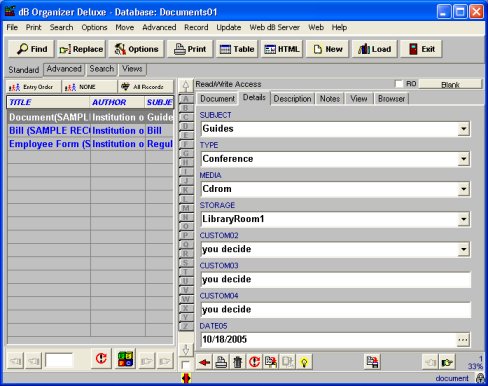Create a new database with New button
Screen dimensions: 488x386
(327, 49)
